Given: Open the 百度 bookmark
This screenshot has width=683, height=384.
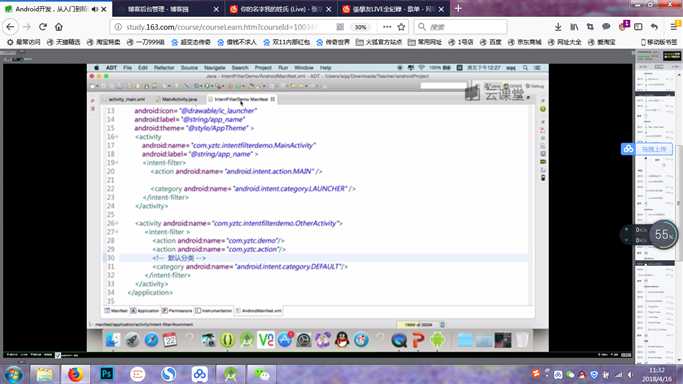Looking at the screenshot, I should (491, 42).
